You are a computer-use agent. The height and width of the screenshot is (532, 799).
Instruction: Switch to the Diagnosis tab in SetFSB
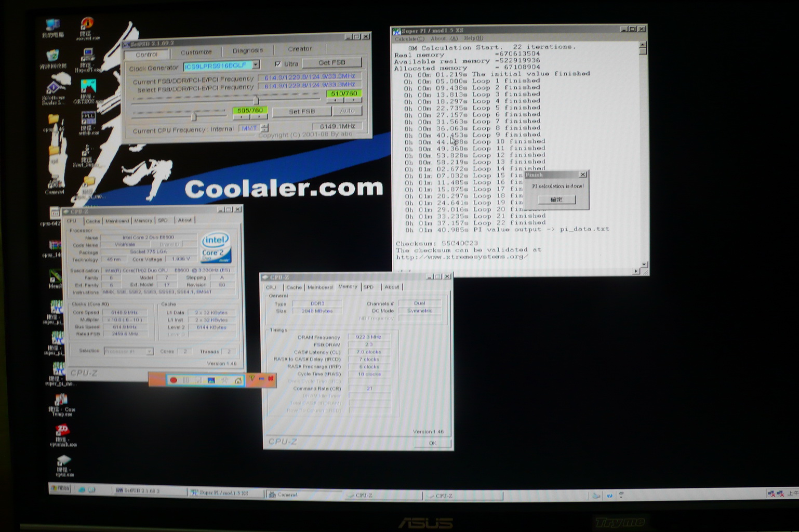[248, 50]
